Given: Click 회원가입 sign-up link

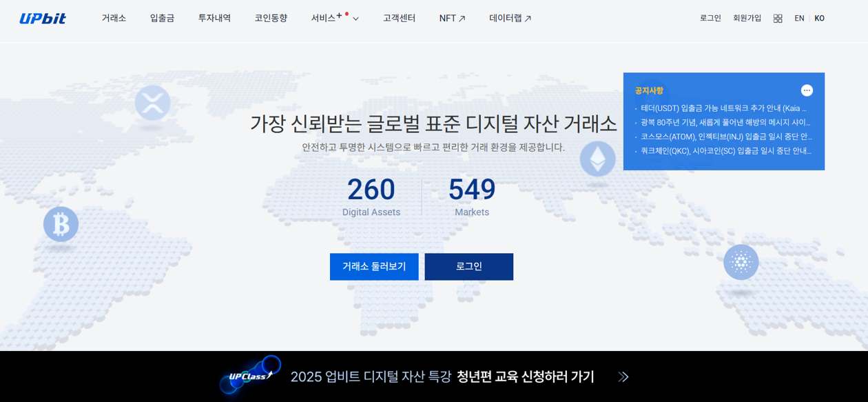Looking at the screenshot, I should [747, 18].
